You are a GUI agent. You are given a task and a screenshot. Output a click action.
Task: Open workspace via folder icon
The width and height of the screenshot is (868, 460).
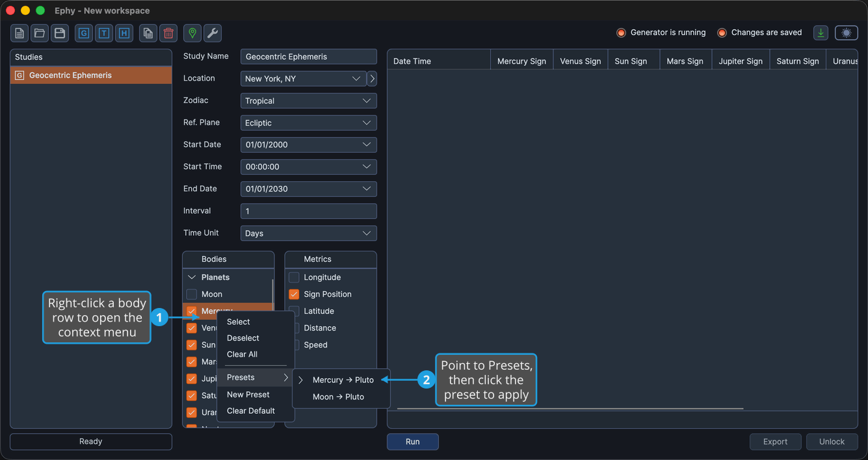pyautogui.click(x=40, y=33)
